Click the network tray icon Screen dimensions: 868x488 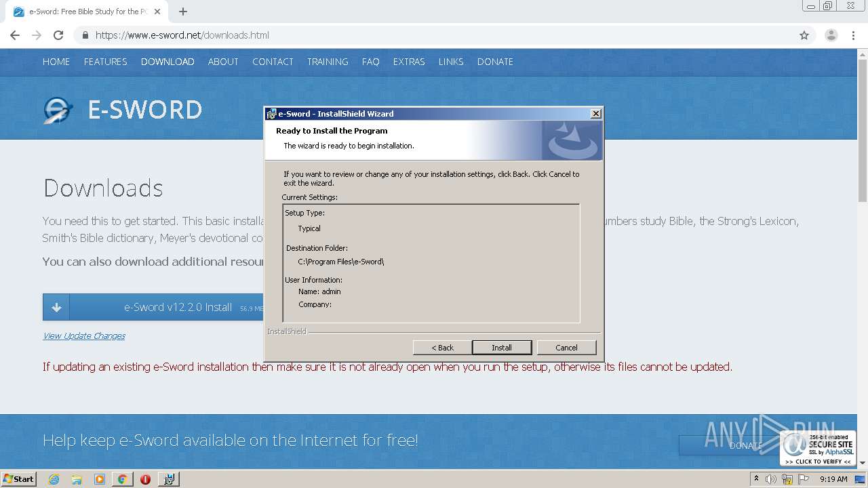pos(787,479)
